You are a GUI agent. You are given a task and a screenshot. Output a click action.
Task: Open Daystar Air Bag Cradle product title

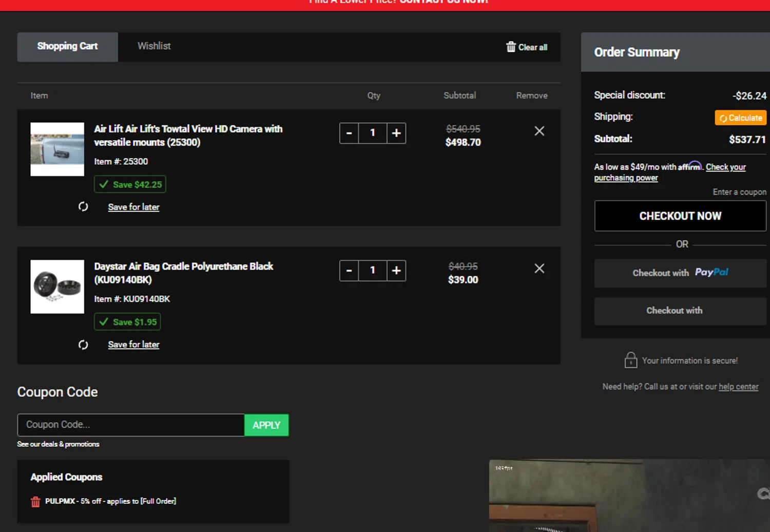tap(184, 273)
